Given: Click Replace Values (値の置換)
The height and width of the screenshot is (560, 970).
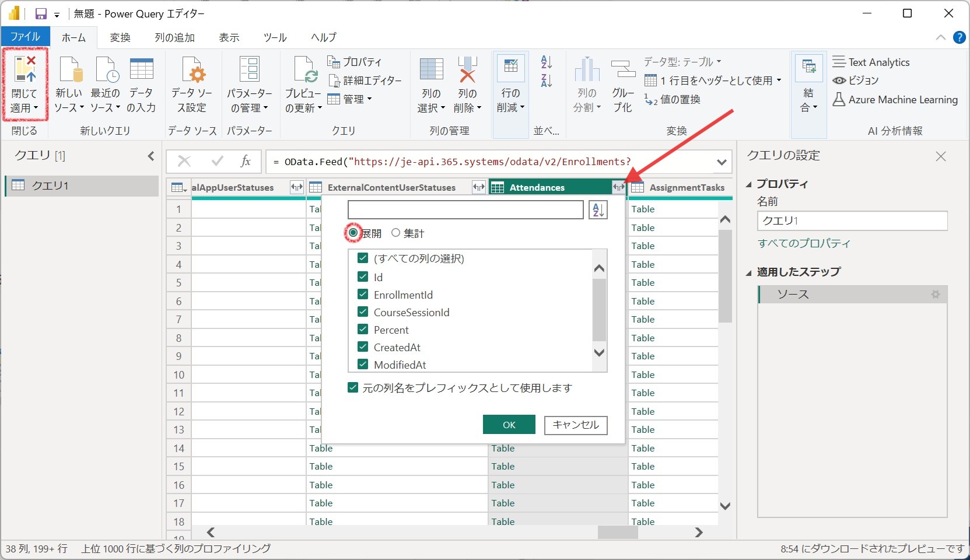Looking at the screenshot, I should point(673,100).
